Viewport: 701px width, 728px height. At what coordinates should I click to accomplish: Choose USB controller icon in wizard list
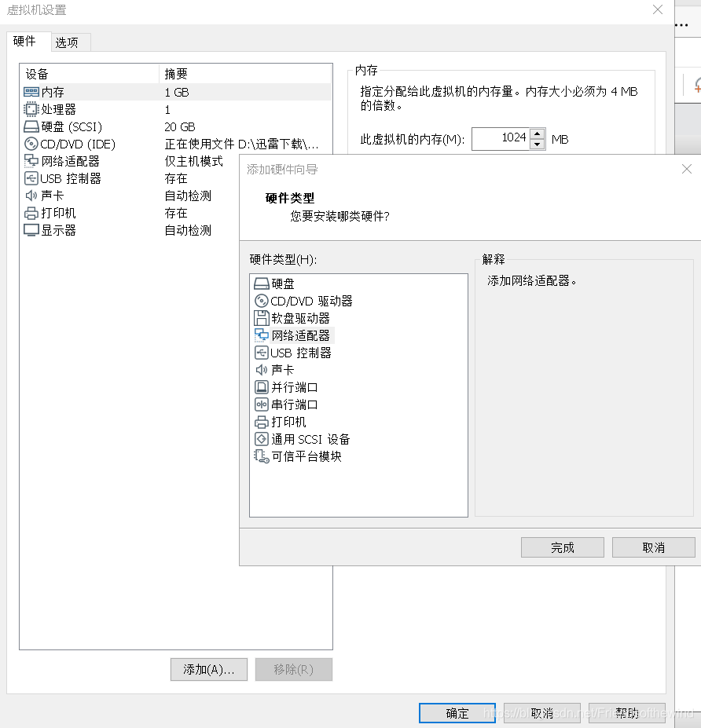pyautogui.click(x=262, y=353)
